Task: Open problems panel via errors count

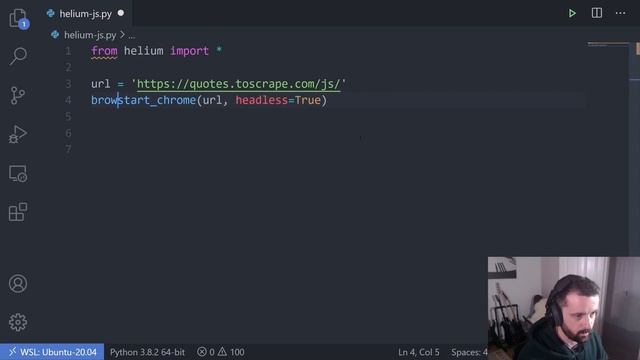Action: (206, 352)
